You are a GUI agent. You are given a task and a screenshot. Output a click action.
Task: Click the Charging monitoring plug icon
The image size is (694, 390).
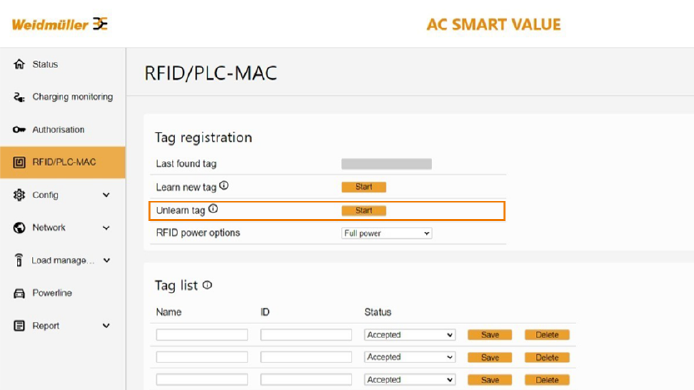tap(19, 97)
